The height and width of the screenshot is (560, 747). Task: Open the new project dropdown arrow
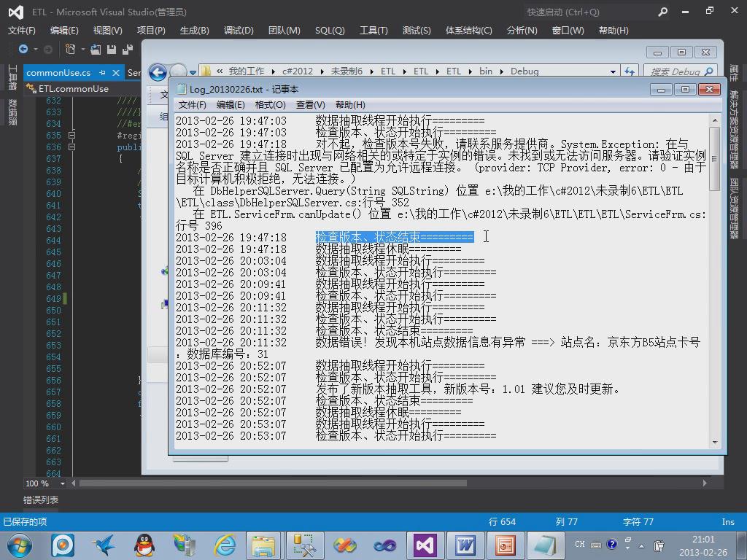pyautogui.click(x=83, y=49)
